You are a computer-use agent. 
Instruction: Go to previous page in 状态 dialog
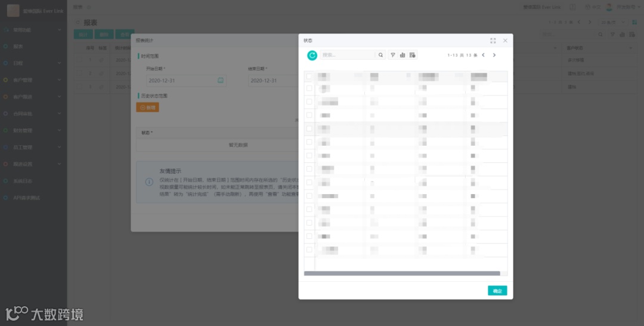(x=484, y=55)
